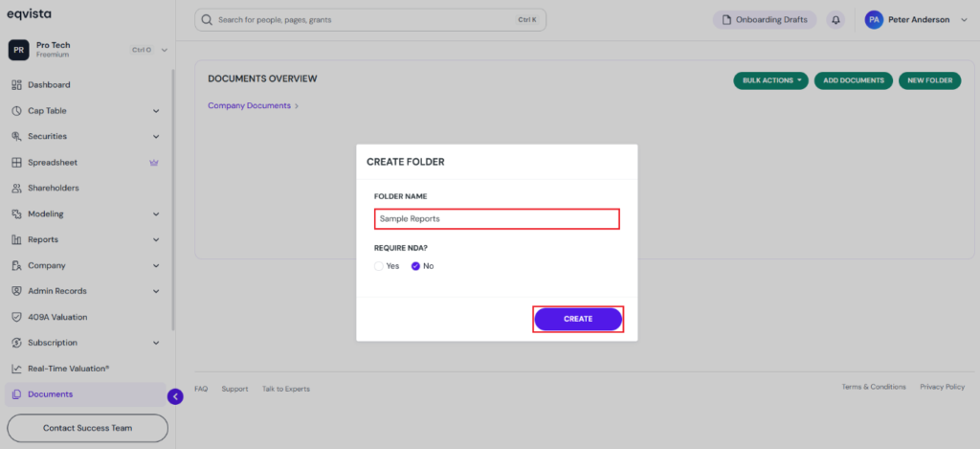
Task: Click the Create button
Action: pos(578,319)
